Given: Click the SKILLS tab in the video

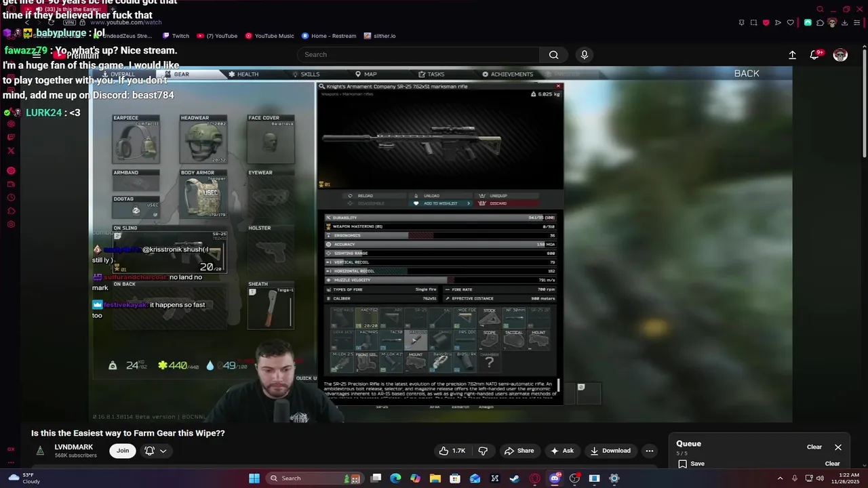Looking at the screenshot, I should click(306, 74).
